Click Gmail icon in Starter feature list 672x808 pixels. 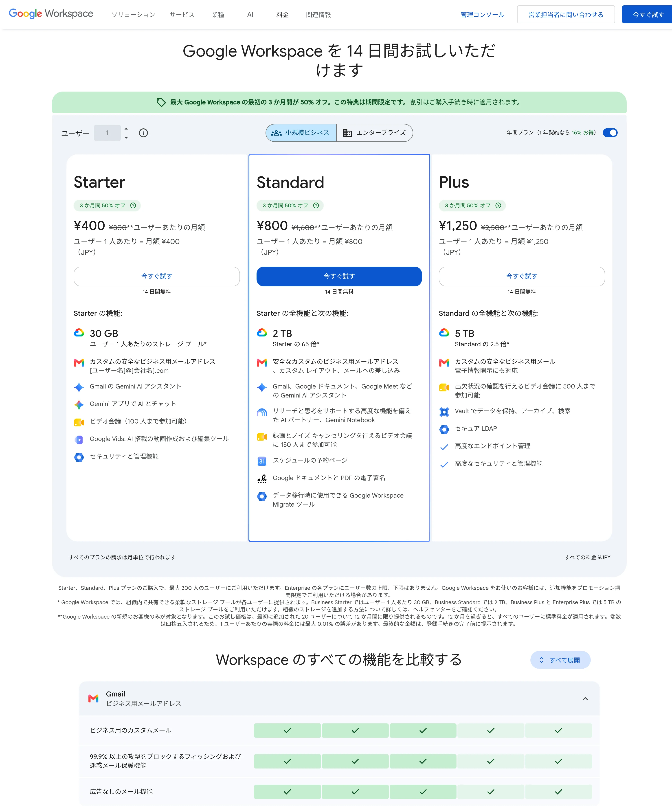[x=79, y=362]
